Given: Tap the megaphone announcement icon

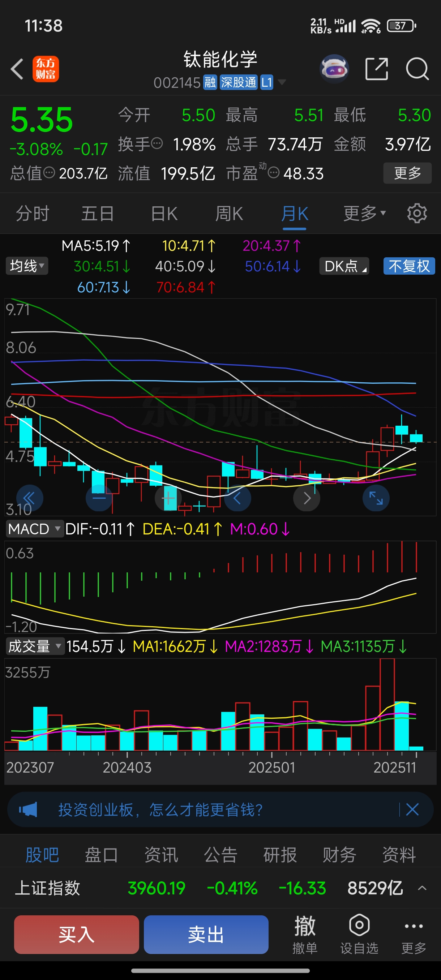Looking at the screenshot, I should pos(28,809).
